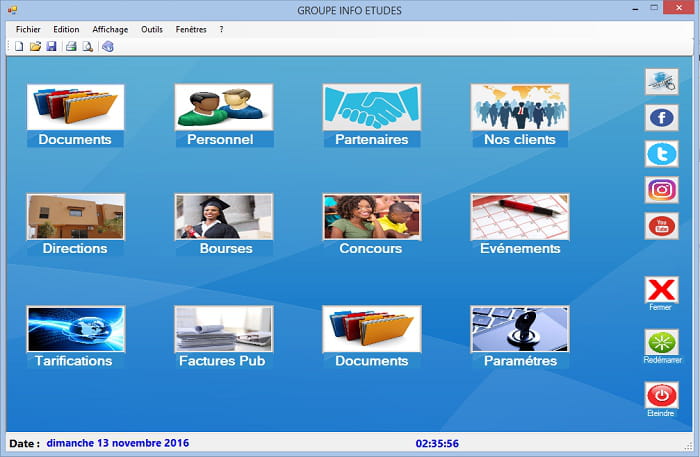The image size is (700, 457).
Task: Click the Factures Pub label
Action: point(222,361)
